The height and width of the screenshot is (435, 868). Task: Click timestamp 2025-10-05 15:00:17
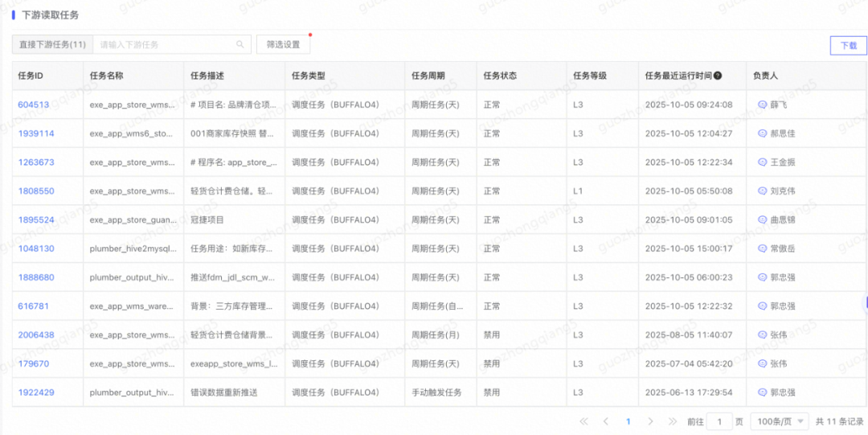689,248
